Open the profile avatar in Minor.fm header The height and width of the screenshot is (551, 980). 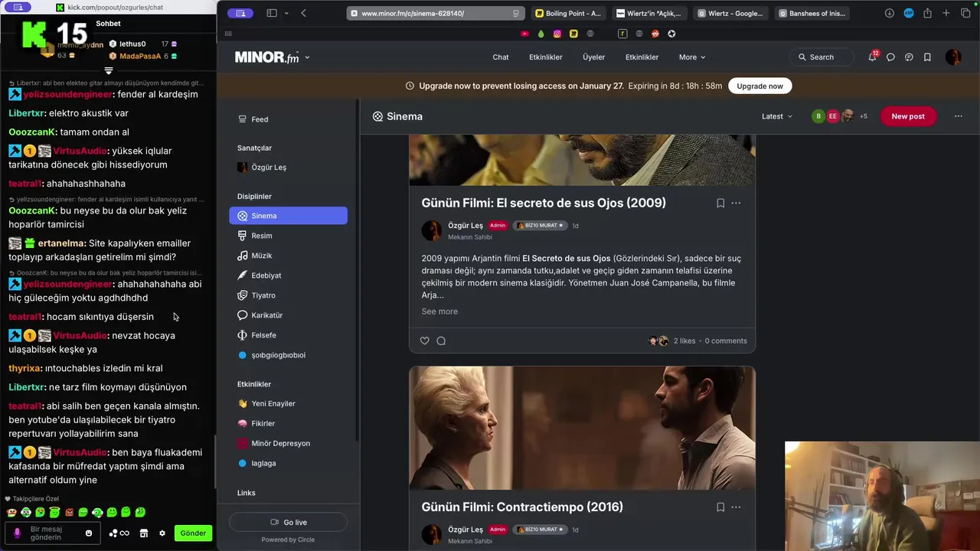coord(953,57)
